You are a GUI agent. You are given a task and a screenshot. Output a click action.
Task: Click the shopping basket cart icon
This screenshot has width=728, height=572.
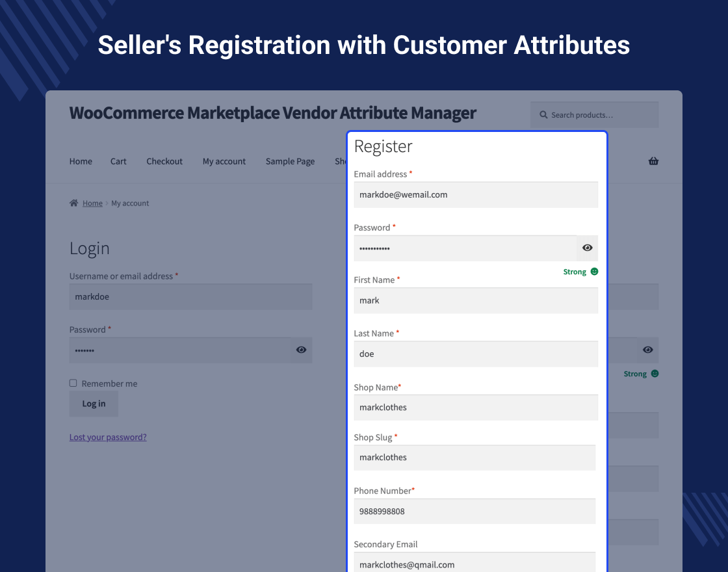[653, 161]
